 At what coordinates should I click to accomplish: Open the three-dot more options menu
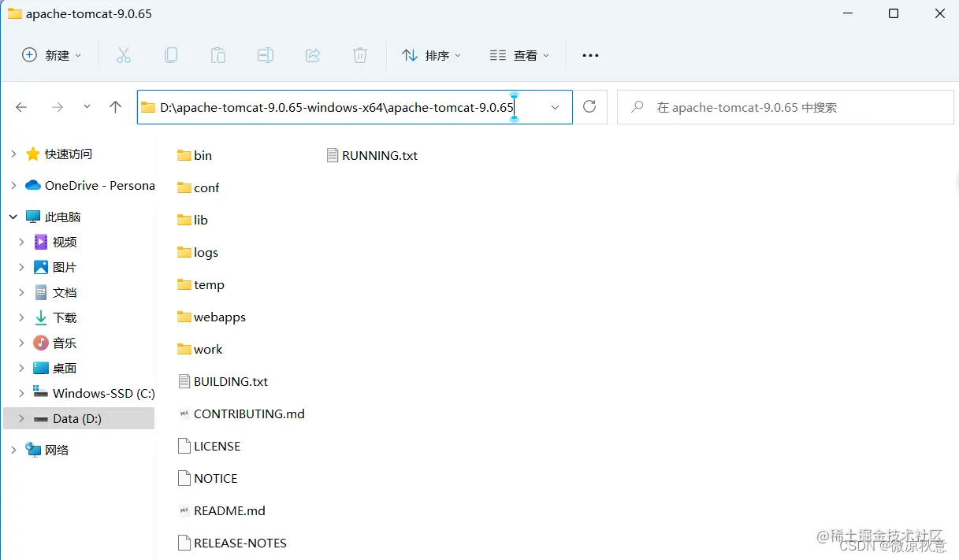(x=590, y=55)
